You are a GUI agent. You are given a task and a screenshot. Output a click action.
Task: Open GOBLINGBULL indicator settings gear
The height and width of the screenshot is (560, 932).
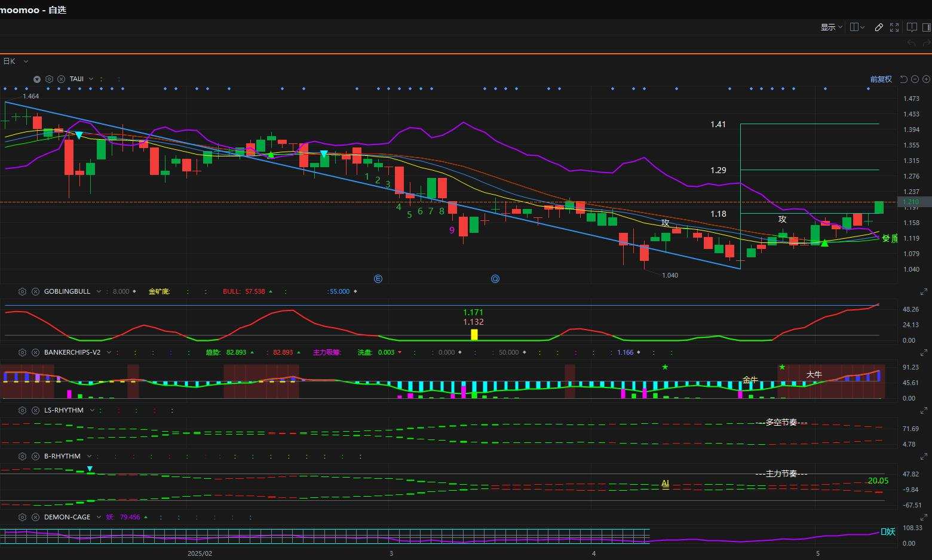tap(22, 291)
